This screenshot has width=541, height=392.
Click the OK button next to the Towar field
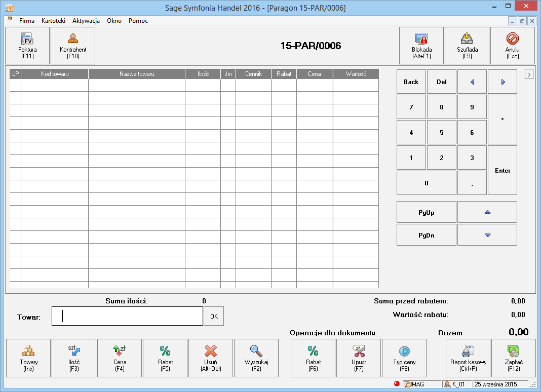(214, 316)
